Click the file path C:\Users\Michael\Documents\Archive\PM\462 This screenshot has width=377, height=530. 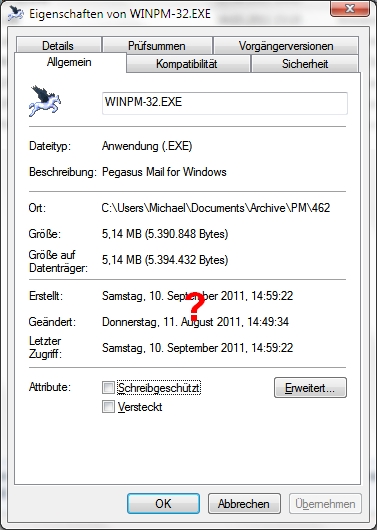pos(216,208)
